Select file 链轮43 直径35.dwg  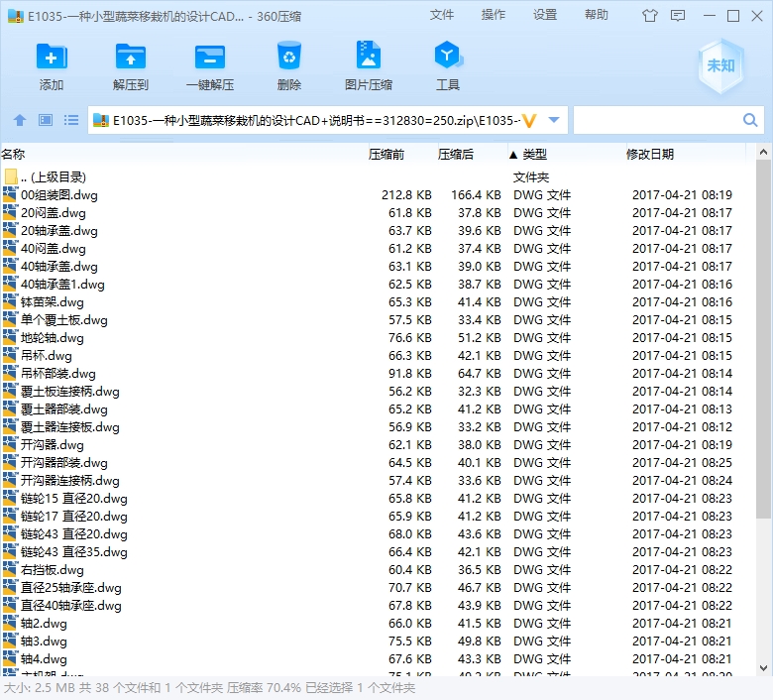pos(74,551)
